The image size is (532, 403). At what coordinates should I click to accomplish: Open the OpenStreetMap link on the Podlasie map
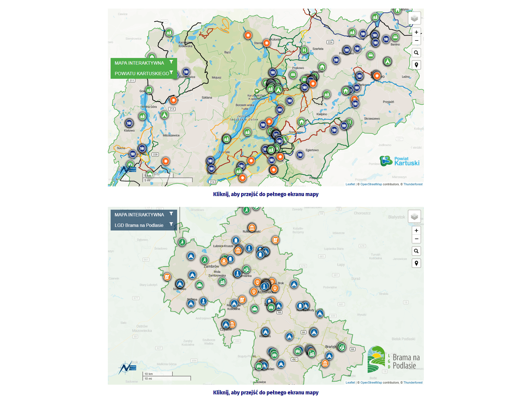pos(371,382)
